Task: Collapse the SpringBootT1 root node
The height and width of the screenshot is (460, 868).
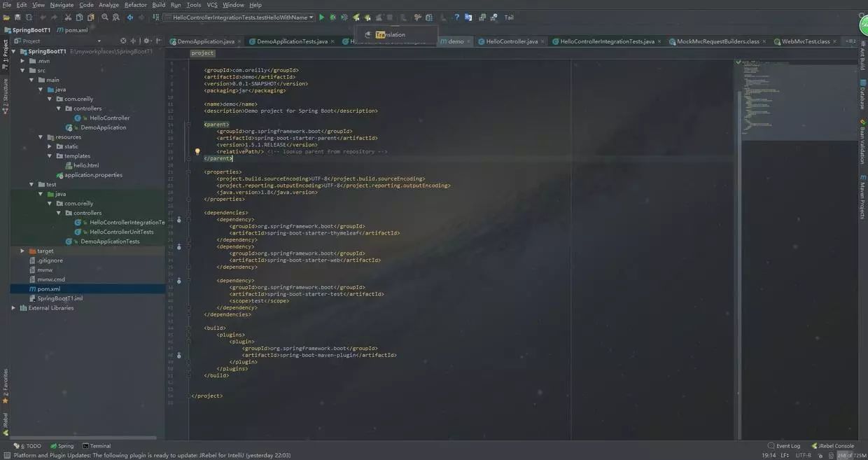Action: [x=14, y=51]
